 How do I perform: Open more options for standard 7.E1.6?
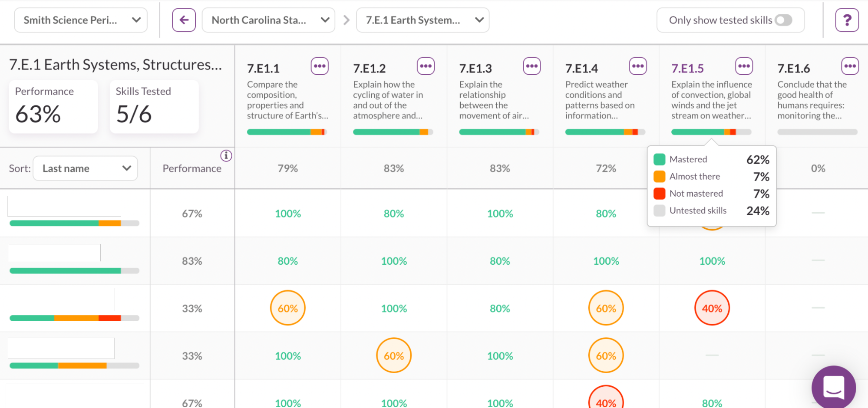click(850, 66)
